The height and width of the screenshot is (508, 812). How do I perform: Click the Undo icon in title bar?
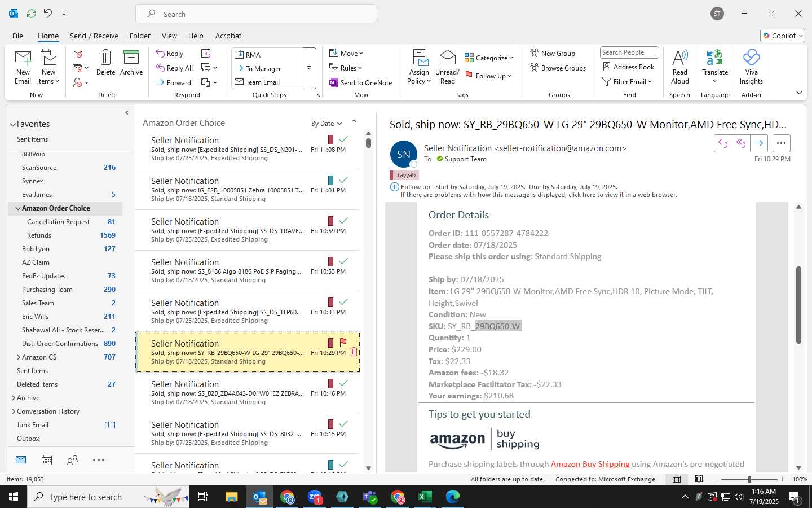coord(48,13)
